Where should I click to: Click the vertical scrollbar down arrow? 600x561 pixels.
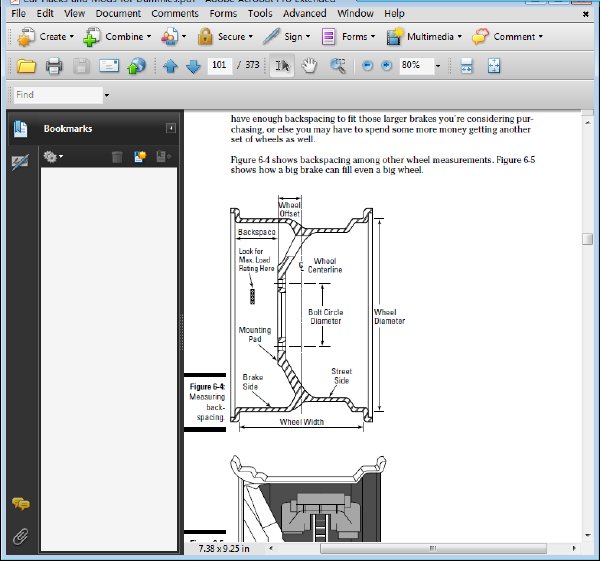(587, 535)
